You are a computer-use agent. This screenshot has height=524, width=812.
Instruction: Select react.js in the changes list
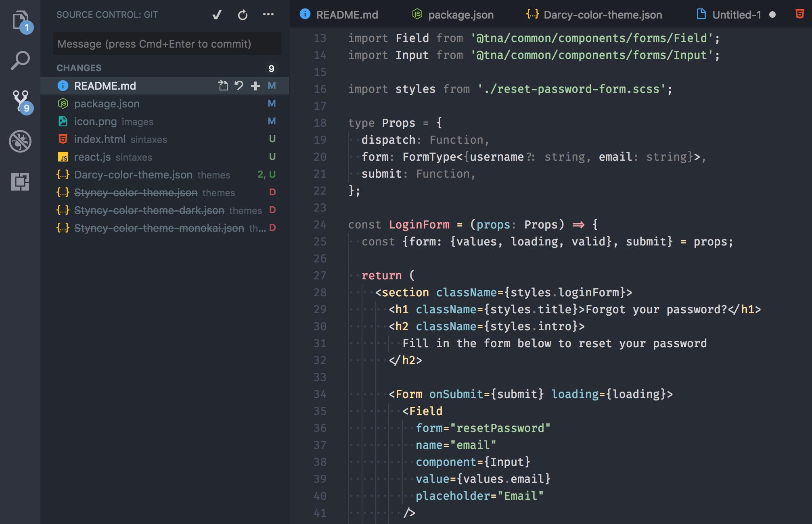click(x=92, y=157)
